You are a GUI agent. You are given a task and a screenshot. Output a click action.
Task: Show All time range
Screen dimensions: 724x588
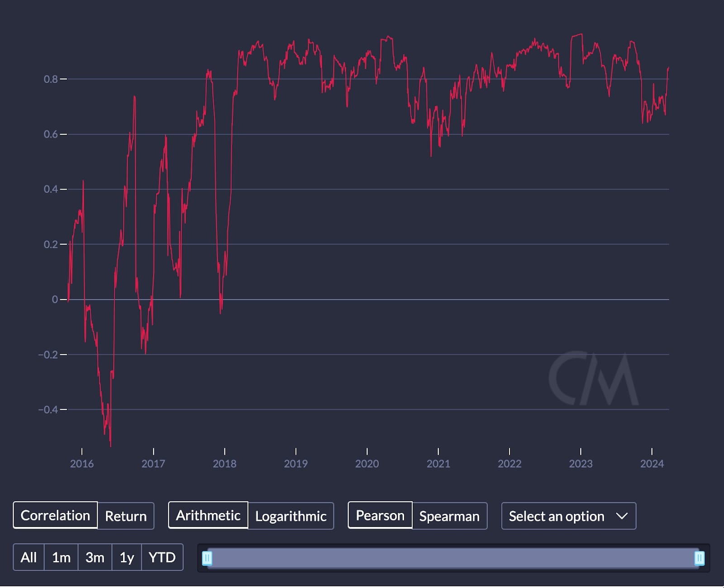(x=29, y=557)
